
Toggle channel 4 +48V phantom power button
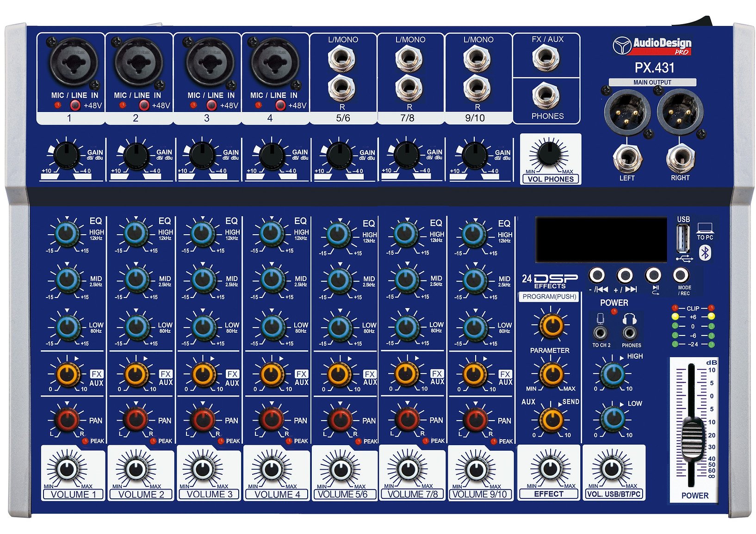click(280, 106)
